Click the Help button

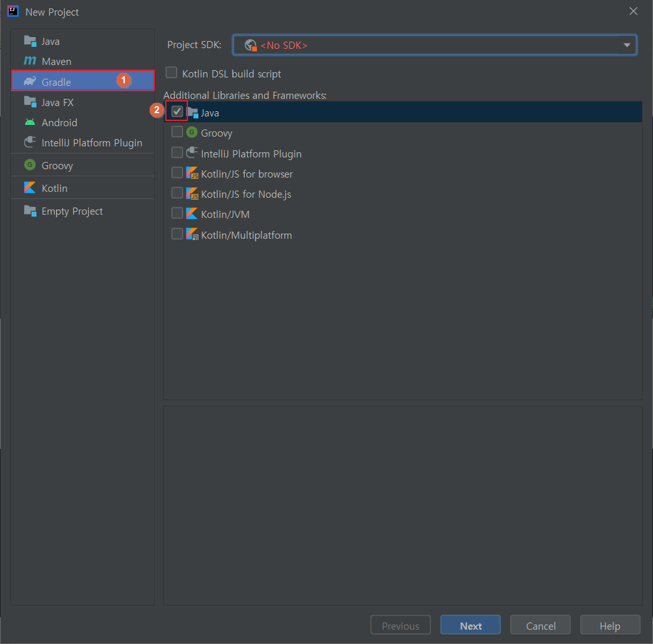coord(610,625)
